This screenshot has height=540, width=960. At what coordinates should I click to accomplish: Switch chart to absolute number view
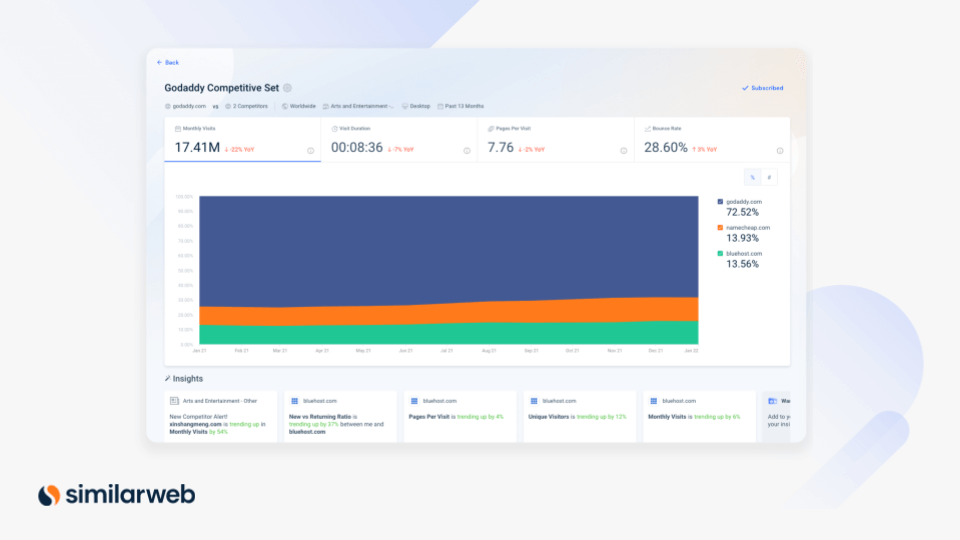tap(769, 177)
